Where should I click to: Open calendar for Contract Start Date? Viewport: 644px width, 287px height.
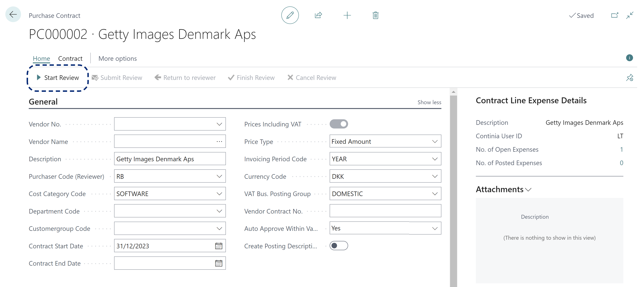(x=218, y=246)
